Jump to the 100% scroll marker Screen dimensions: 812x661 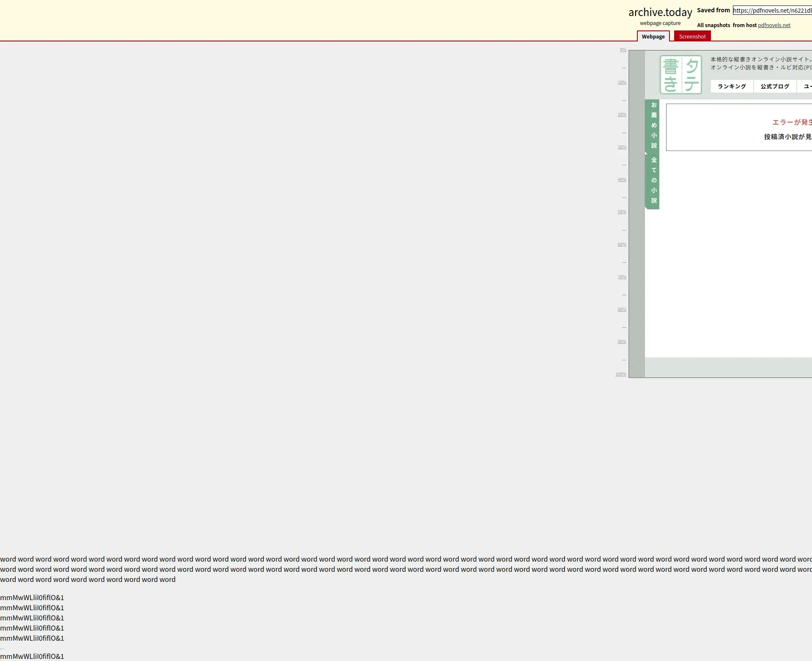tap(620, 374)
